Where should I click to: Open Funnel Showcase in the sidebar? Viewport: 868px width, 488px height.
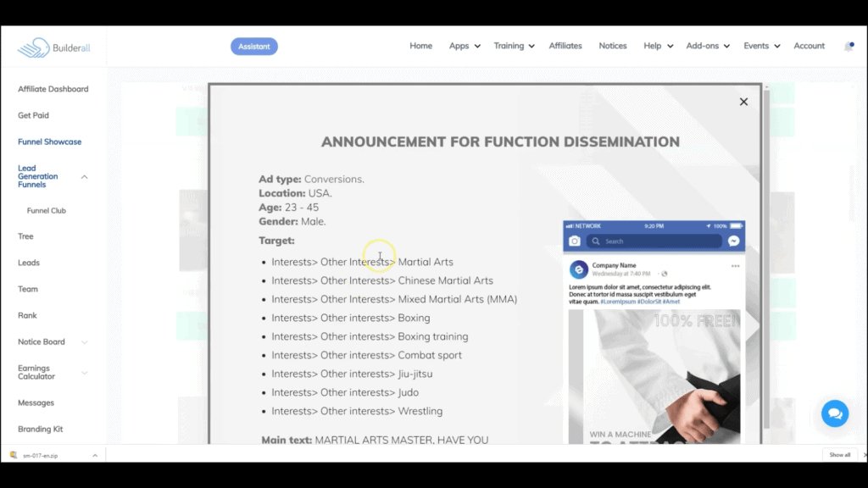50,141
